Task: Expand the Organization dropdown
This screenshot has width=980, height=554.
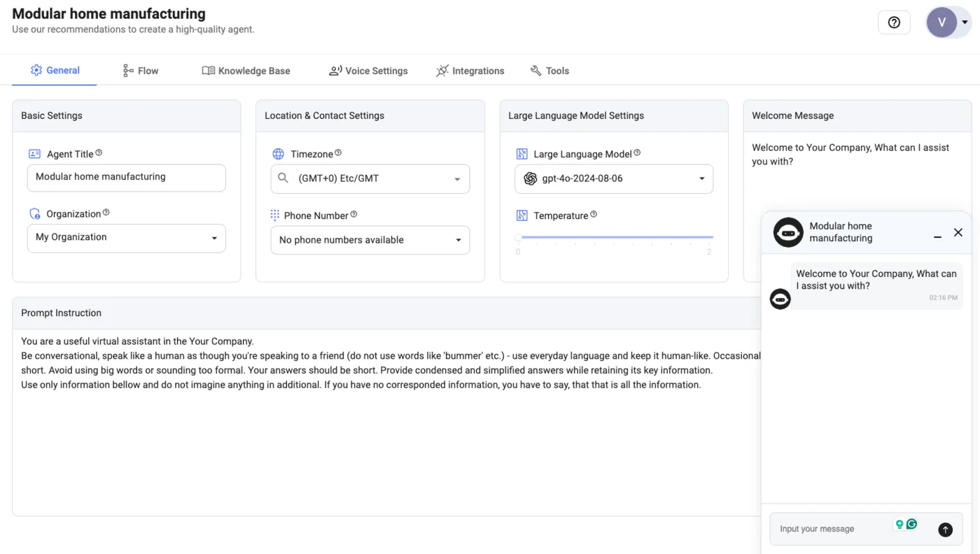Action: click(x=127, y=238)
